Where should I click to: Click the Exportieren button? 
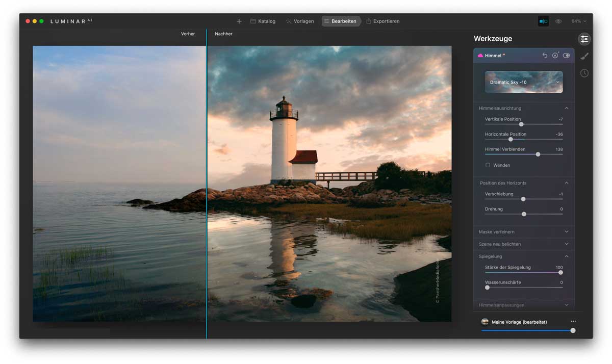pyautogui.click(x=382, y=21)
